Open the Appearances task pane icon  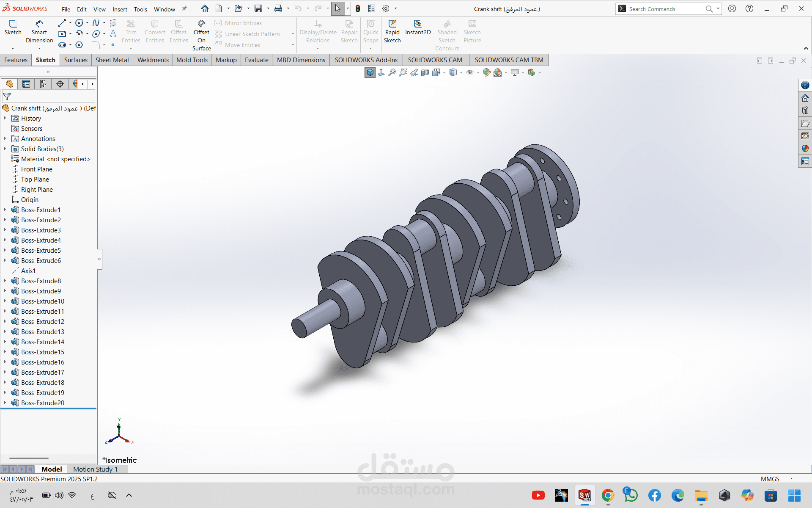coord(805,149)
